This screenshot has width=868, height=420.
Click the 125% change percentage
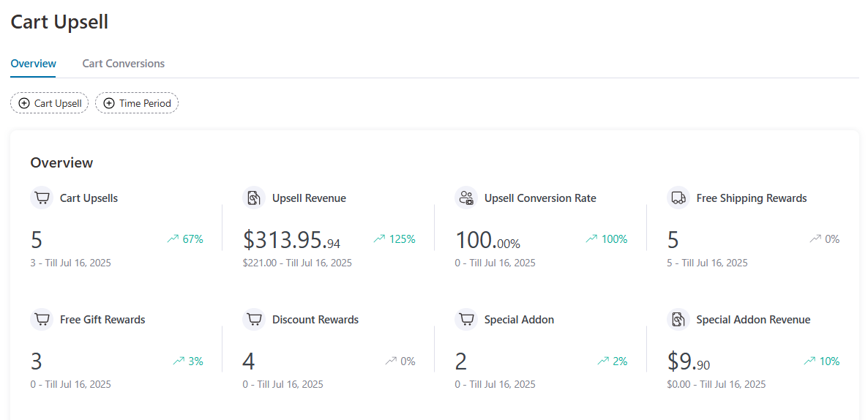click(x=403, y=239)
